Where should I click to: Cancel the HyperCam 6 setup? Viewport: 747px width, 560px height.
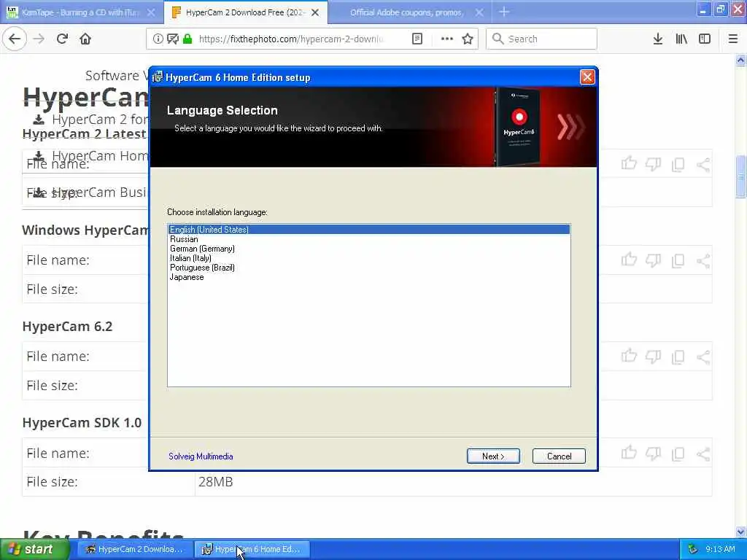559,456
